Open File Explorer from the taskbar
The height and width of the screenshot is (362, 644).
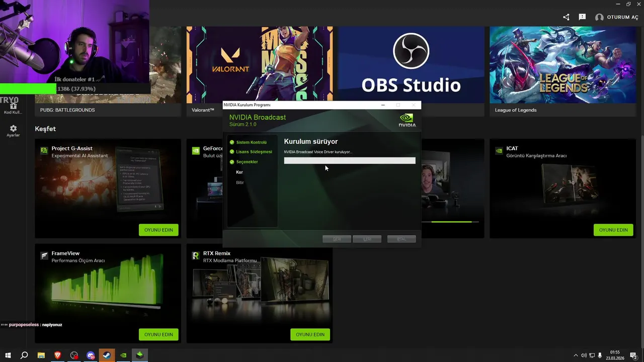coord(41,355)
